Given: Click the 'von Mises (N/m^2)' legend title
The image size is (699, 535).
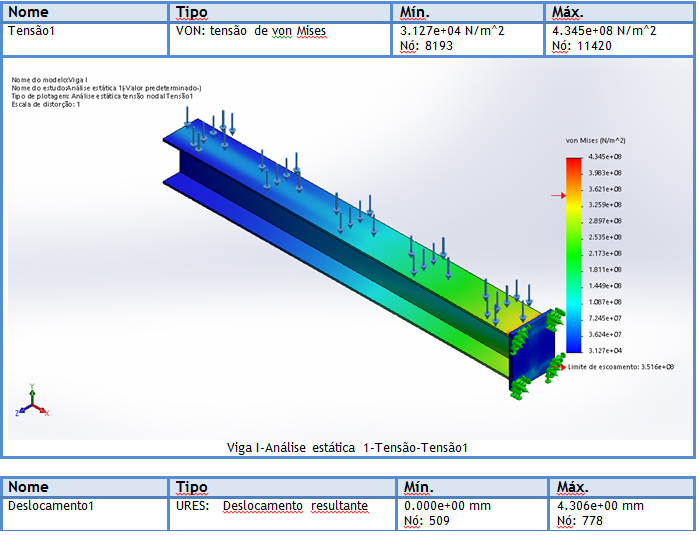Looking at the screenshot, I should point(595,141).
